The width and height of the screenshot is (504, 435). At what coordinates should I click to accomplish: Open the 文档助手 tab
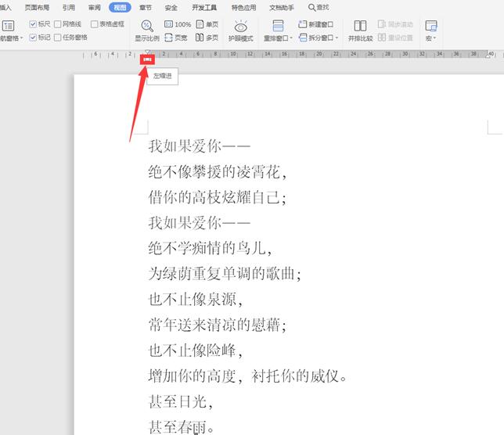[x=282, y=7]
